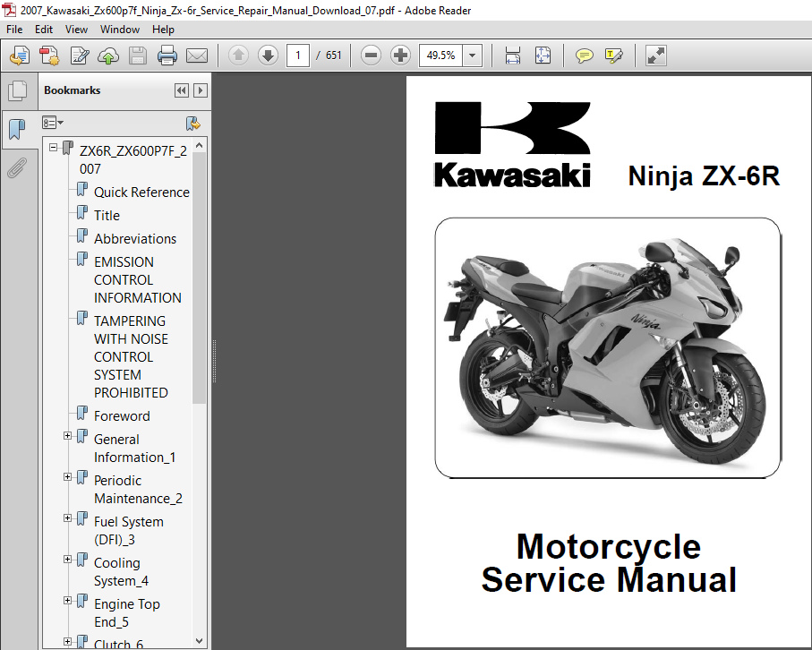Select the Periodic Maintenance_2 bookmark text
This screenshot has width=812, height=650.
pyautogui.click(x=138, y=490)
